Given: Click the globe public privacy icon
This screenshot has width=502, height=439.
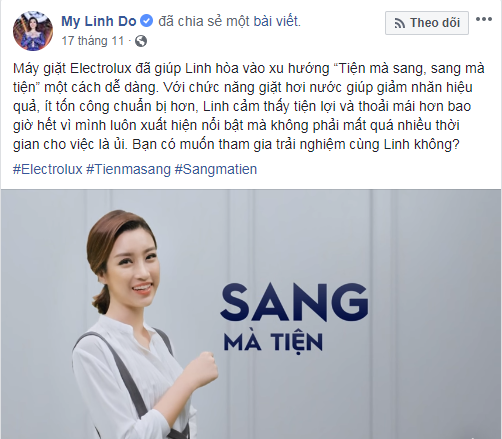Looking at the screenshot, I should click(x=141, y=41).
